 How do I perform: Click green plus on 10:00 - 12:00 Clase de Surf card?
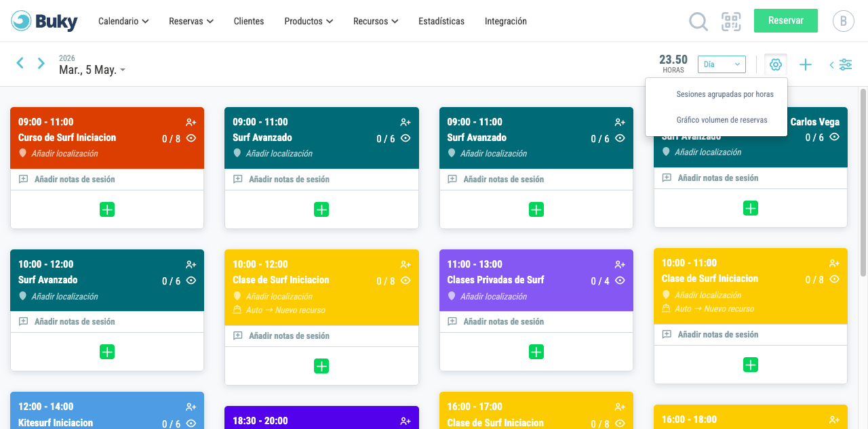click(321, 366)
